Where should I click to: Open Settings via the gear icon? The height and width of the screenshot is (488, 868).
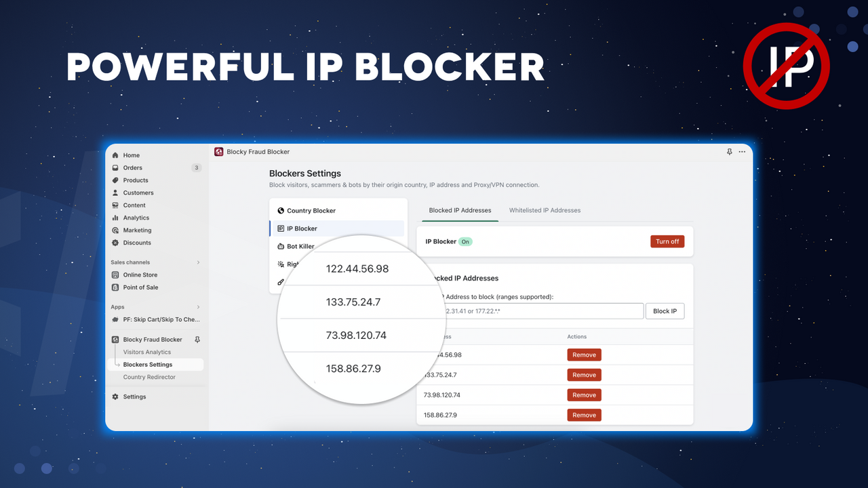click(x=115, y=396)
